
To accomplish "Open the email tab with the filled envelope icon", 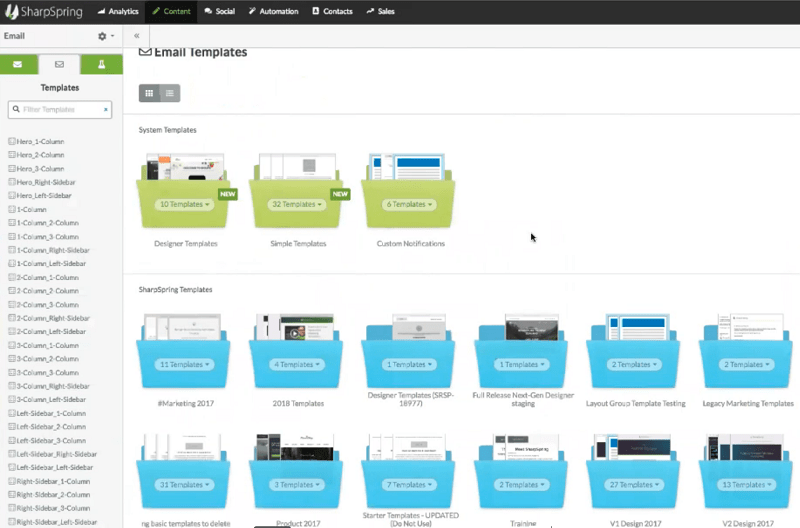I will coord(19,65).
